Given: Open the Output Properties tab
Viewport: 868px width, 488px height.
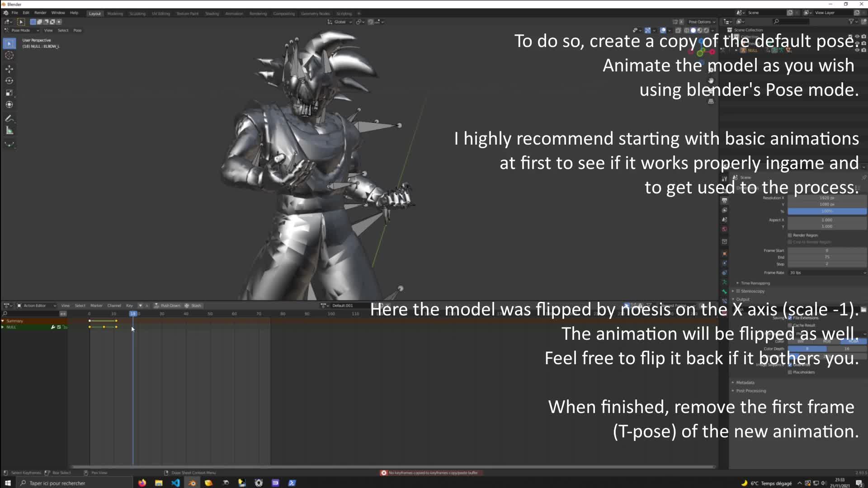Looking at the screenshot, I should coord(725,201).
